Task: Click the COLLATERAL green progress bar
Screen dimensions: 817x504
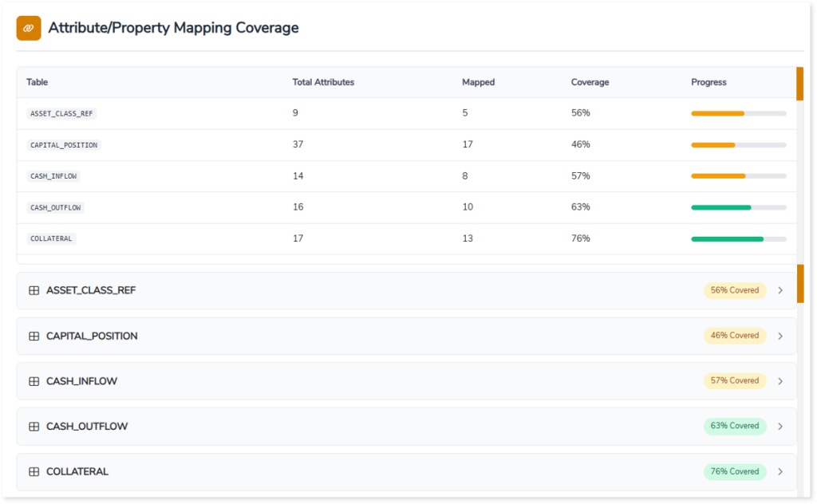Action: [738, 238]
